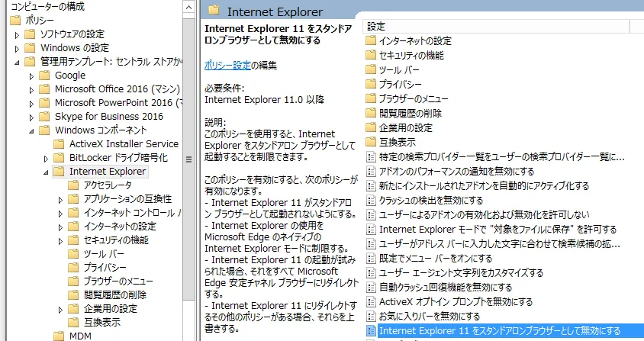
Task: Collapse the Internet Explorer tree node
Action: (47, 172)
